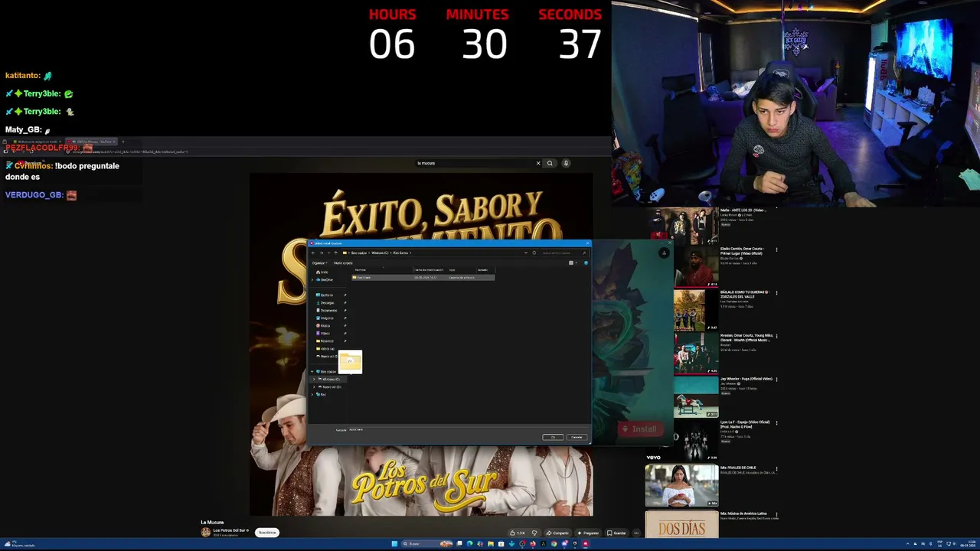Run the YouTube search with magnifier icon
980x551 pixels.
pos(550,163)
